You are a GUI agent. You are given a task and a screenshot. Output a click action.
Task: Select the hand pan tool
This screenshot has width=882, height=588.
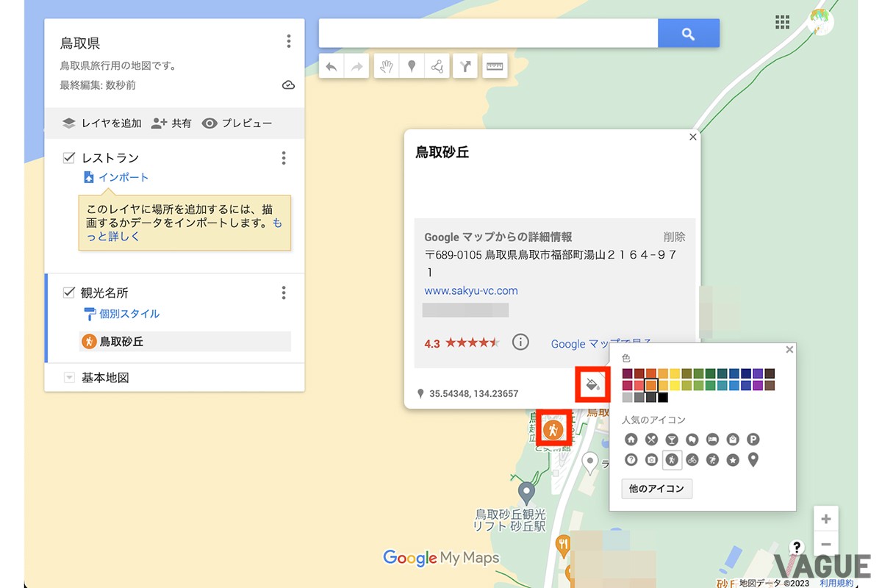[387, 67]
